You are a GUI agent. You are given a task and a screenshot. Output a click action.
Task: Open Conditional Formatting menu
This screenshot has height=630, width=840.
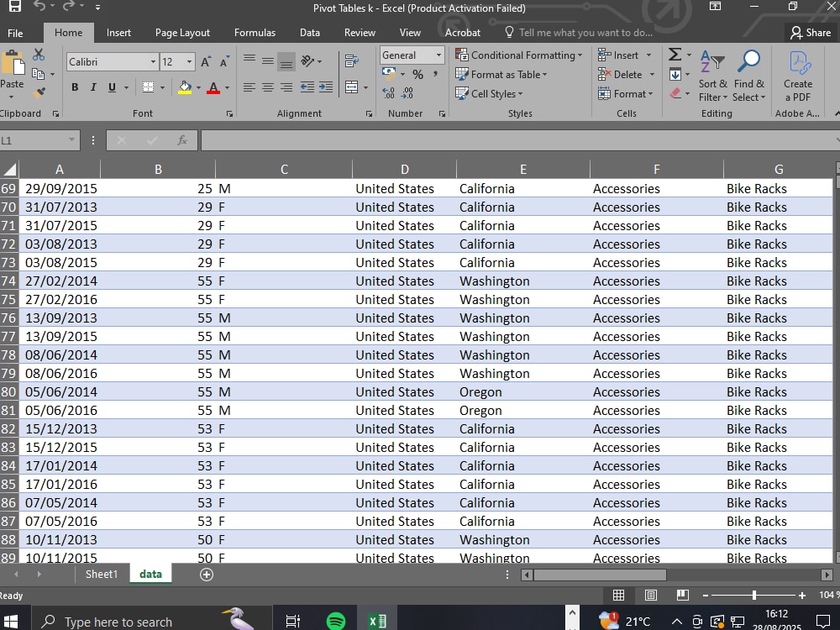(518, 55)
